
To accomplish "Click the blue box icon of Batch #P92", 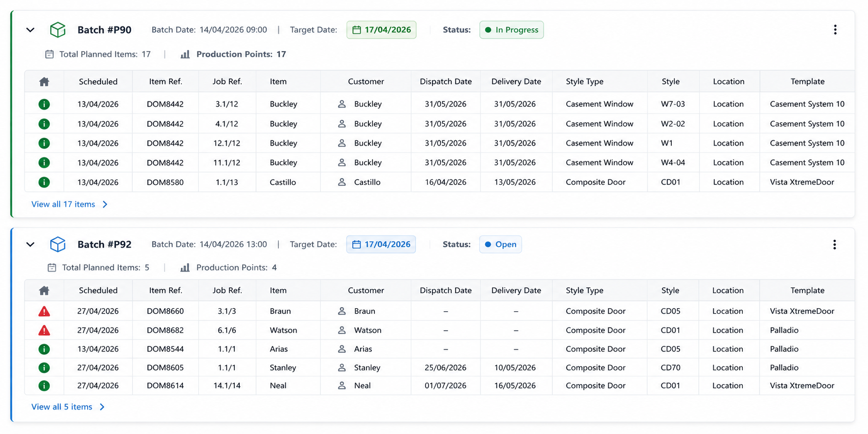I will (x=58, y=244).
